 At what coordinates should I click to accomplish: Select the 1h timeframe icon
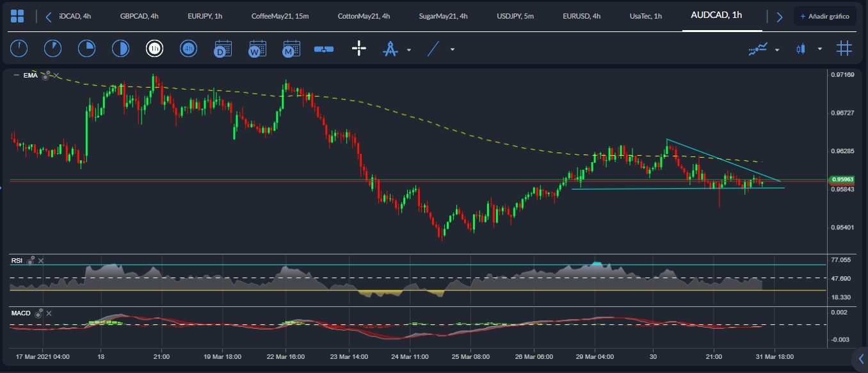pyautogui.click(x=154, y=48)
